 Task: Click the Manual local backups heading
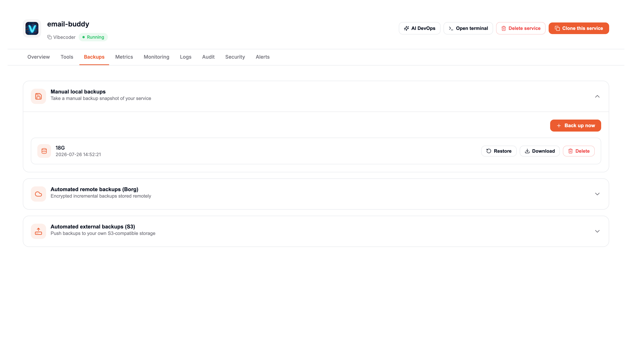click(78, 92)
